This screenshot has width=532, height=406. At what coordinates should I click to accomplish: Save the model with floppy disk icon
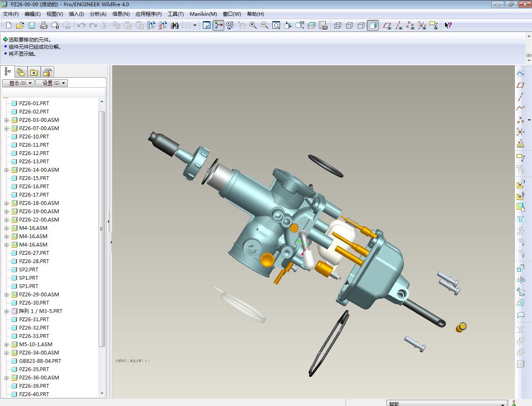point(32,25)
